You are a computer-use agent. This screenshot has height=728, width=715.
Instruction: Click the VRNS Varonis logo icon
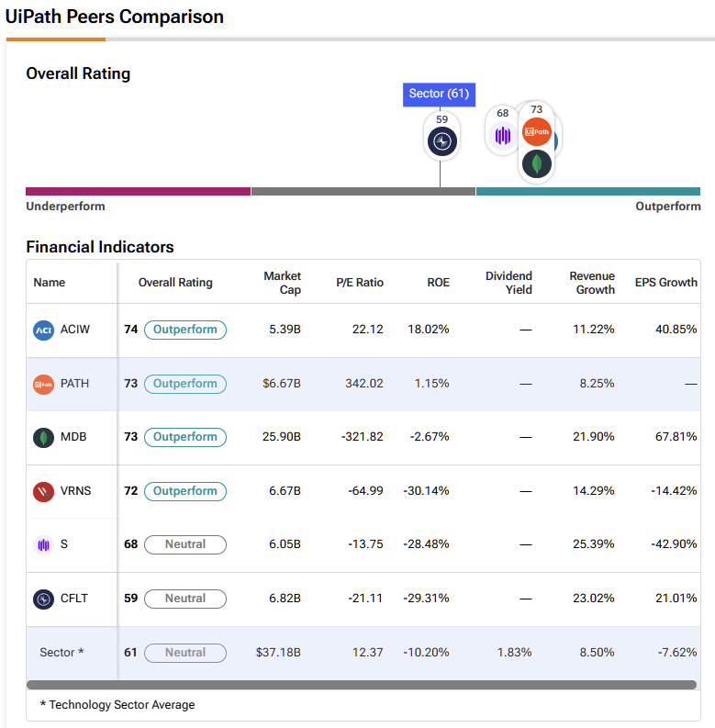click(43, 491)
